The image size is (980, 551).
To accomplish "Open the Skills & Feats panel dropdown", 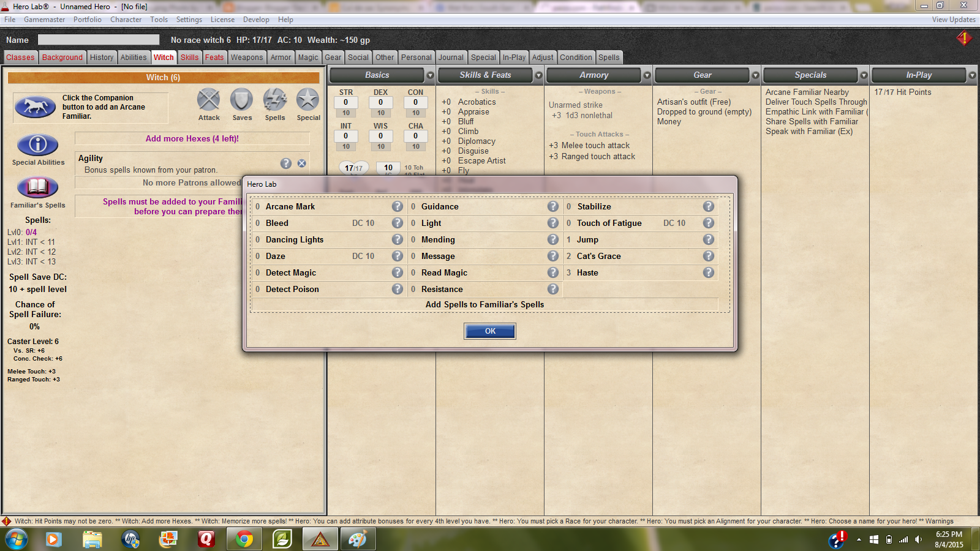I will 538,75.
